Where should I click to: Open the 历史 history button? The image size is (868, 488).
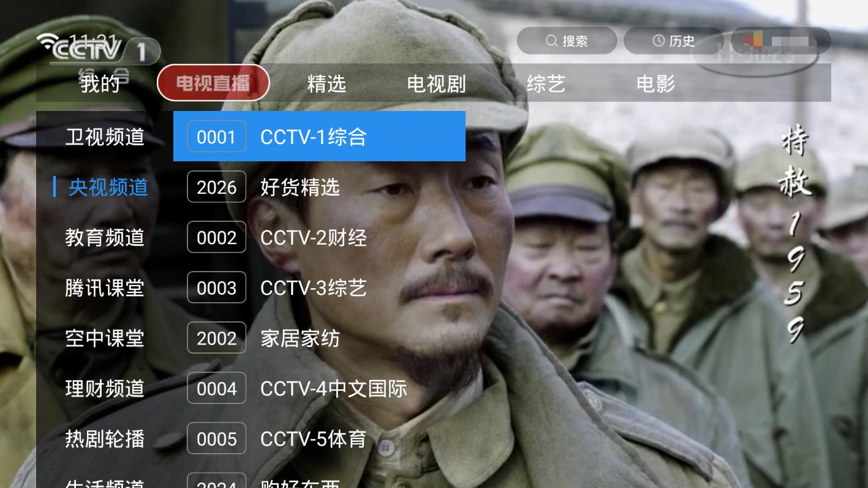pyautogui.click(x=674, y=41)
